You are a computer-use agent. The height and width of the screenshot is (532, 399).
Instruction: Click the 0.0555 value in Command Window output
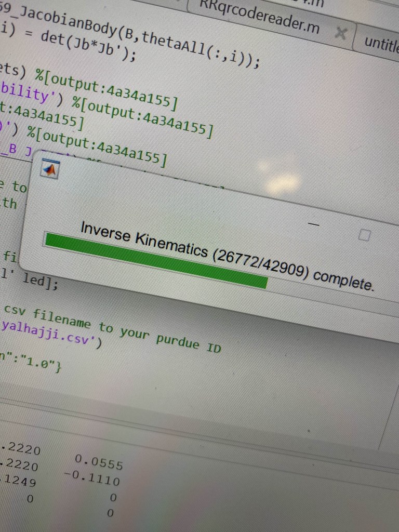point(99,462)
